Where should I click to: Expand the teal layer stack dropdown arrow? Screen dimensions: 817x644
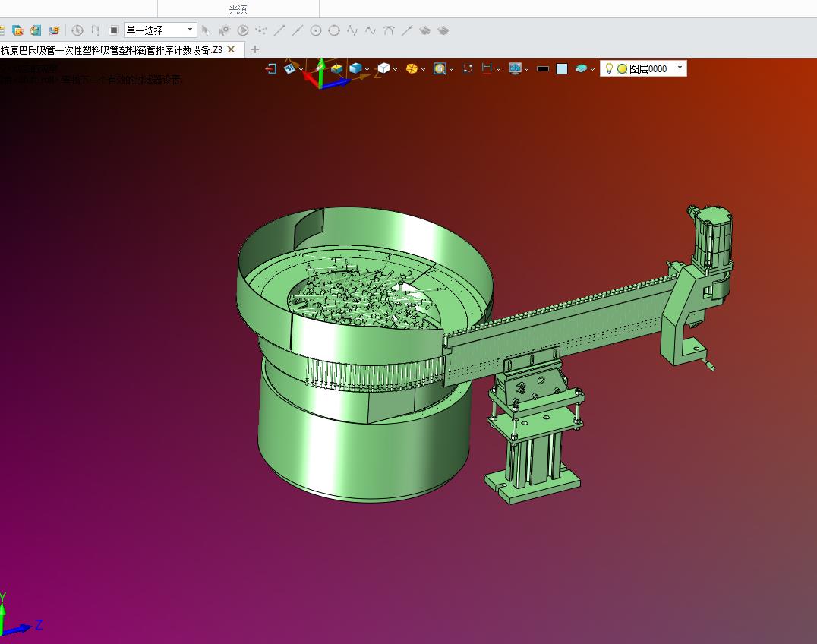click(x=592, y=69)
